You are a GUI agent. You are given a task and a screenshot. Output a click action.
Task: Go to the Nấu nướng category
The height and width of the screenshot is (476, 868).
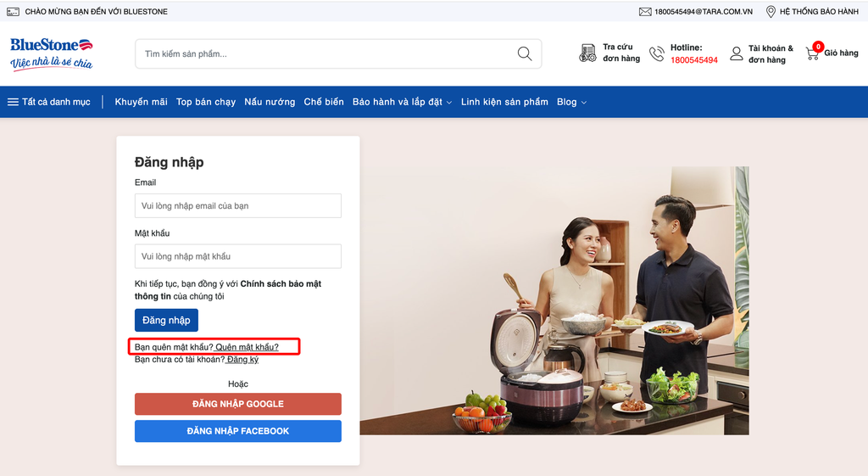[x=270, y=102]
